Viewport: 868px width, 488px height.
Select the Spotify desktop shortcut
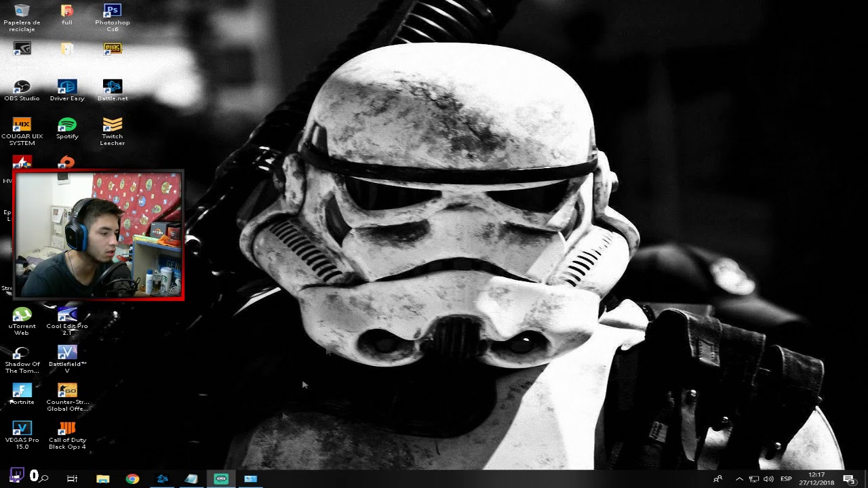point(66,129)
